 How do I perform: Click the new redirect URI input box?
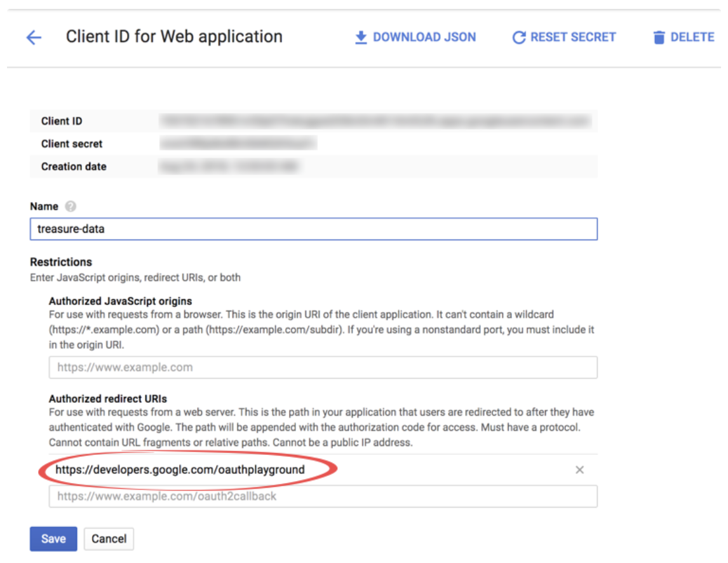[323, 496]
